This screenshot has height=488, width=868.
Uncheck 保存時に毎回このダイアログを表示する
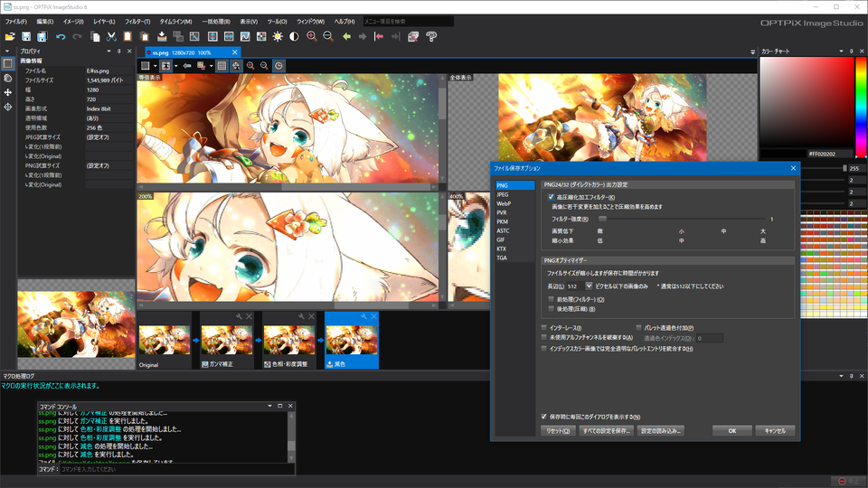(543, 417)
